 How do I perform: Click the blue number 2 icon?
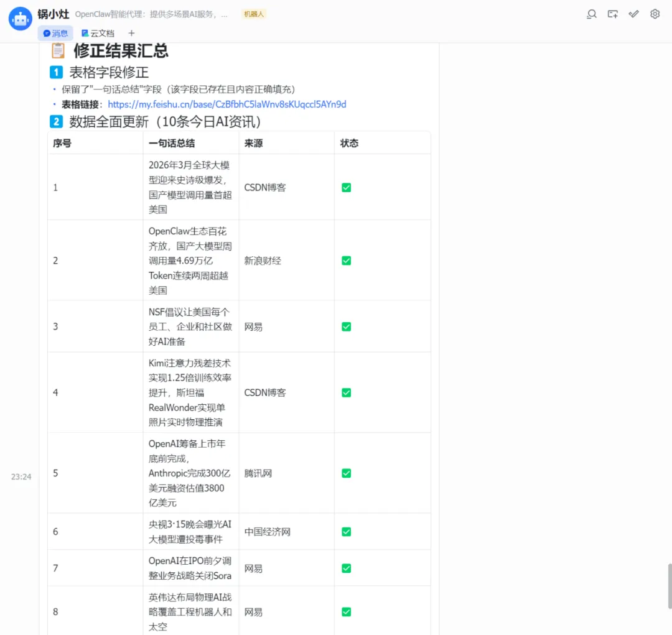56,122
